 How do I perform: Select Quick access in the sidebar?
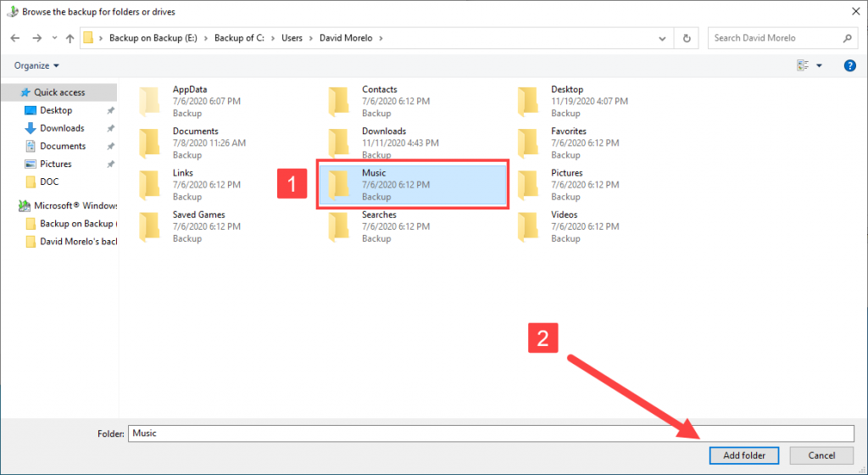pyautogui.click(x=59, y=92)
